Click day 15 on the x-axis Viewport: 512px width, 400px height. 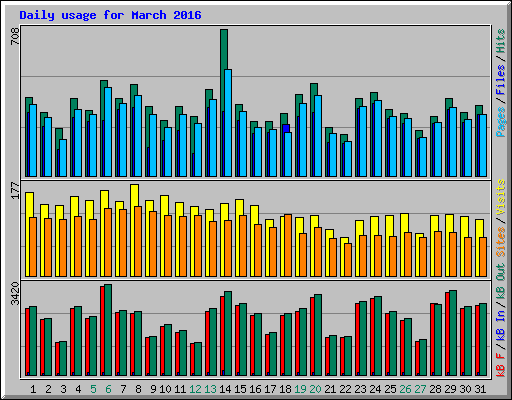point(240,389)
